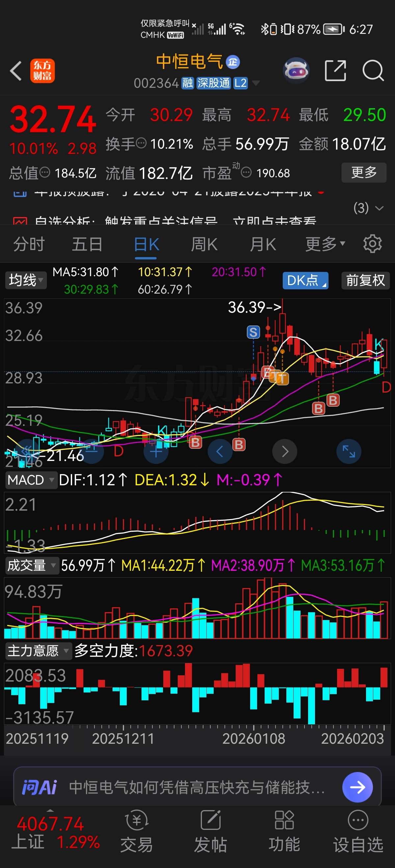Expand stock code dropdown triangle
The width and height of the screenshot is (395, 868).
tap(256, 83)
